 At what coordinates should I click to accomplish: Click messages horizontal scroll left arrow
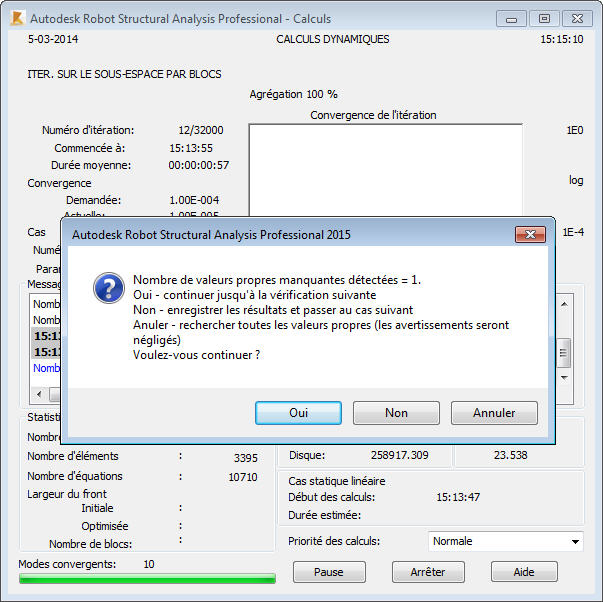(39, 394)
